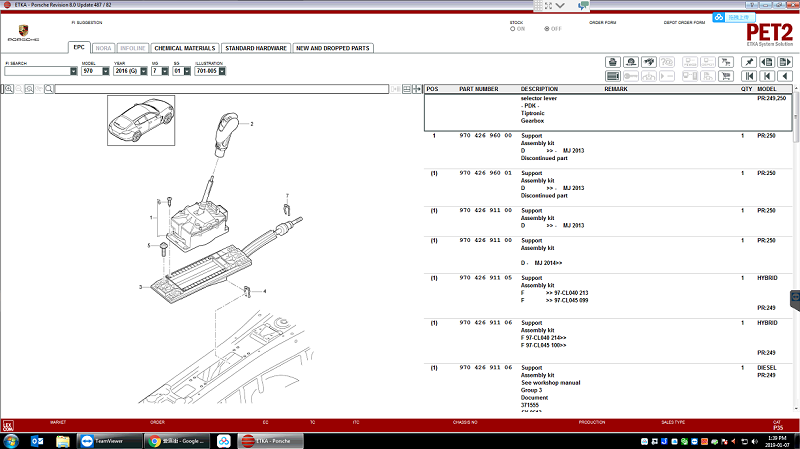Select the stock OFF radio button
The image size is (800, 449).
pos(546,29)
